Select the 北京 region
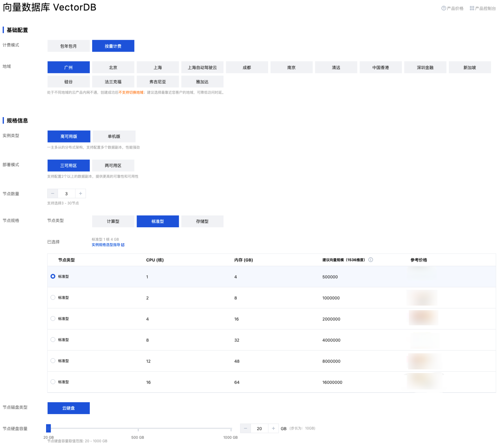 (113, 67)
